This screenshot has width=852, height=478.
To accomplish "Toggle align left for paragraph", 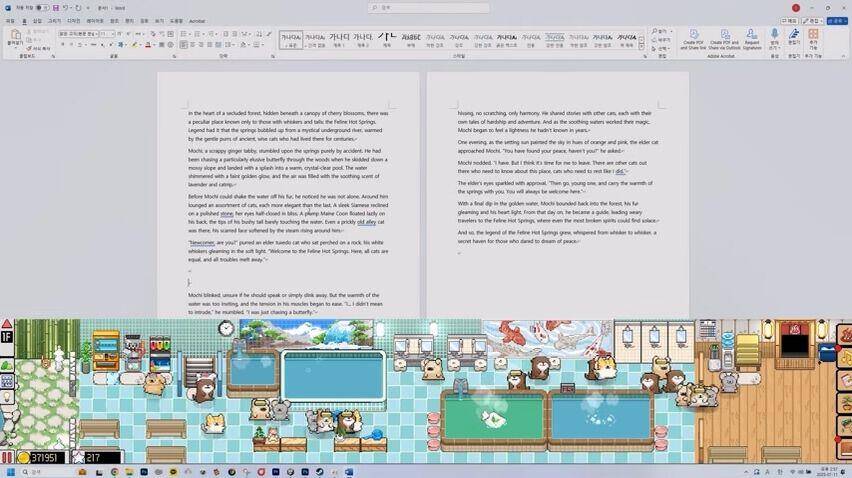I will pyautogui.click(x=184, y=45).
